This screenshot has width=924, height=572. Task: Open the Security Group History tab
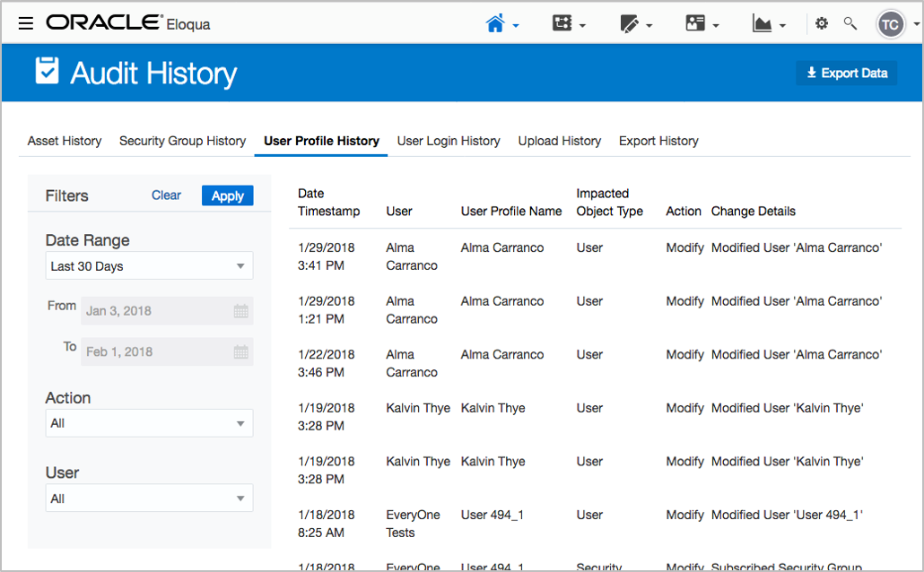[x=182, y=141]
